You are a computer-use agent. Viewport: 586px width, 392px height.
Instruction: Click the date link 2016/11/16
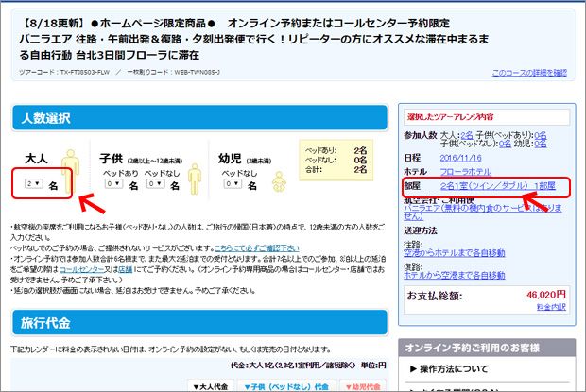[x=461, y=158]
